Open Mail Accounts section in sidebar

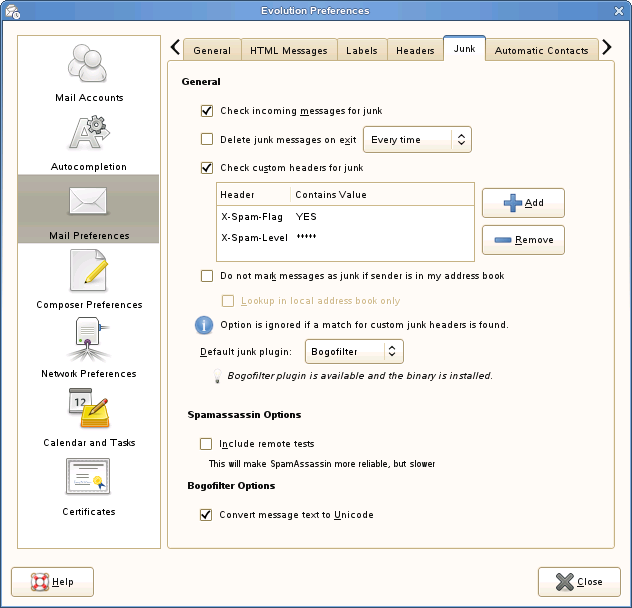88,73
